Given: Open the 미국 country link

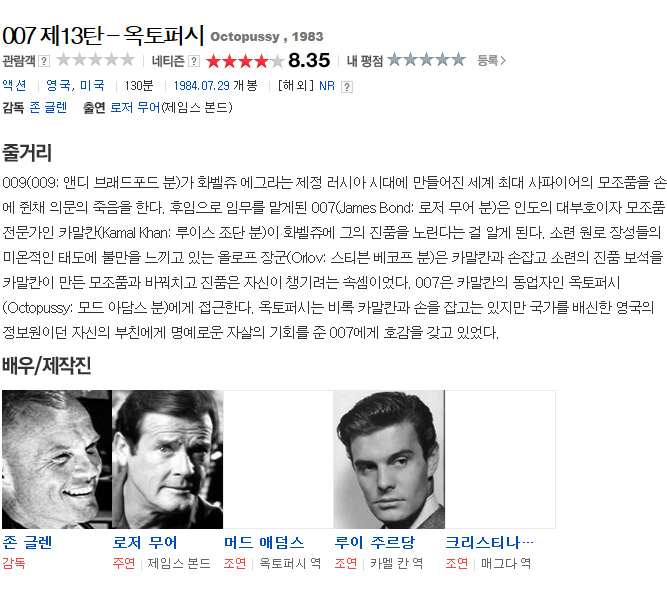Looking at the screenshot, I should (x=92, y=85).
